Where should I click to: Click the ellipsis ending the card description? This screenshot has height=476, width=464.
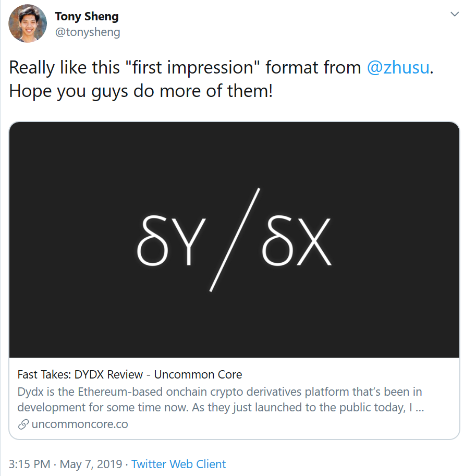point(419,408)
